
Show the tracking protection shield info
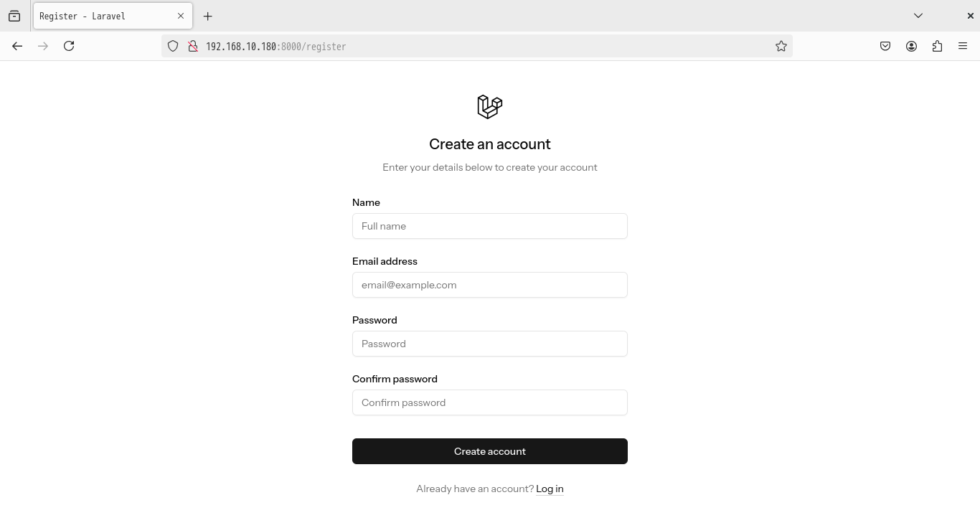[173, 46]
